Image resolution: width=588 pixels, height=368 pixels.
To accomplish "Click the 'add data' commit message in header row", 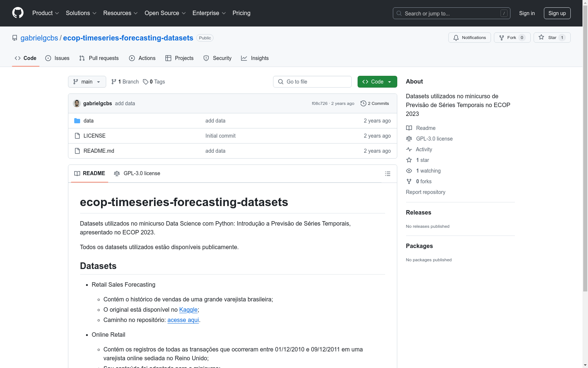I will click(125, 103).
